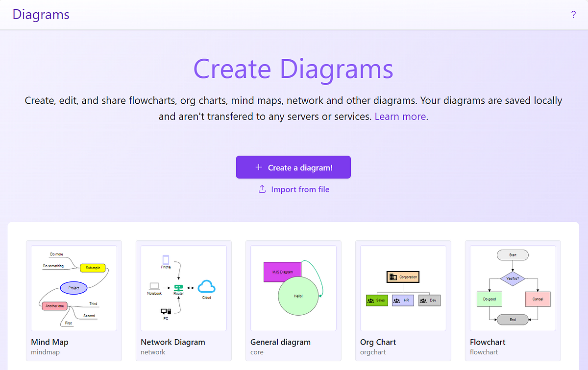
Task: Follow the Learn more link
Action: click(x=400, y=116)
